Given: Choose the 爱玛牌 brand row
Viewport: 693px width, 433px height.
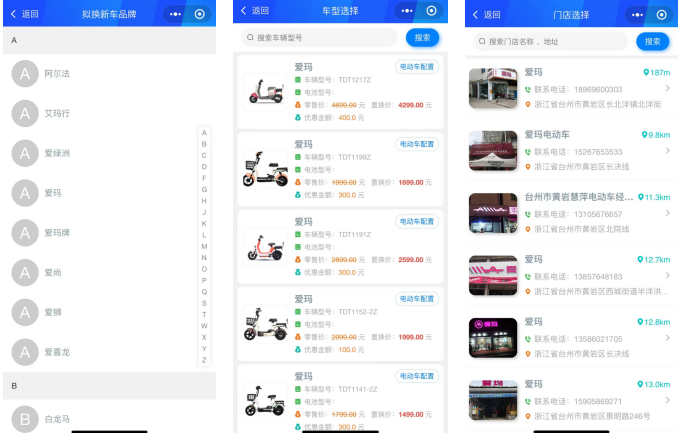Looking at the screenshot, I should point(110,232).
